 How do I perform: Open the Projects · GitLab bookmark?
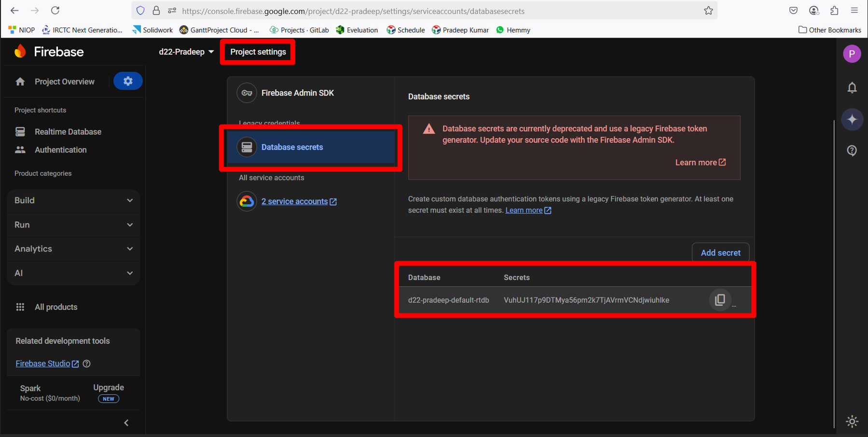(x=299, y=30)
